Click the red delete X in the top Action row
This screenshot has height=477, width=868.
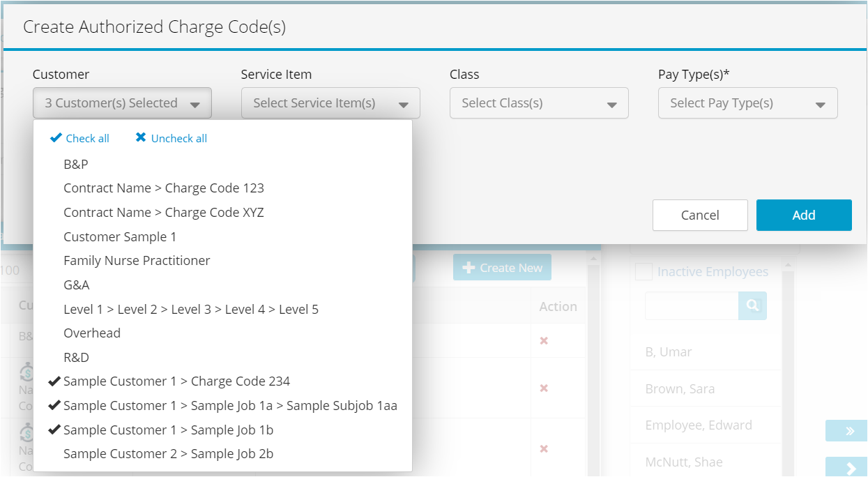pos(544,341)
